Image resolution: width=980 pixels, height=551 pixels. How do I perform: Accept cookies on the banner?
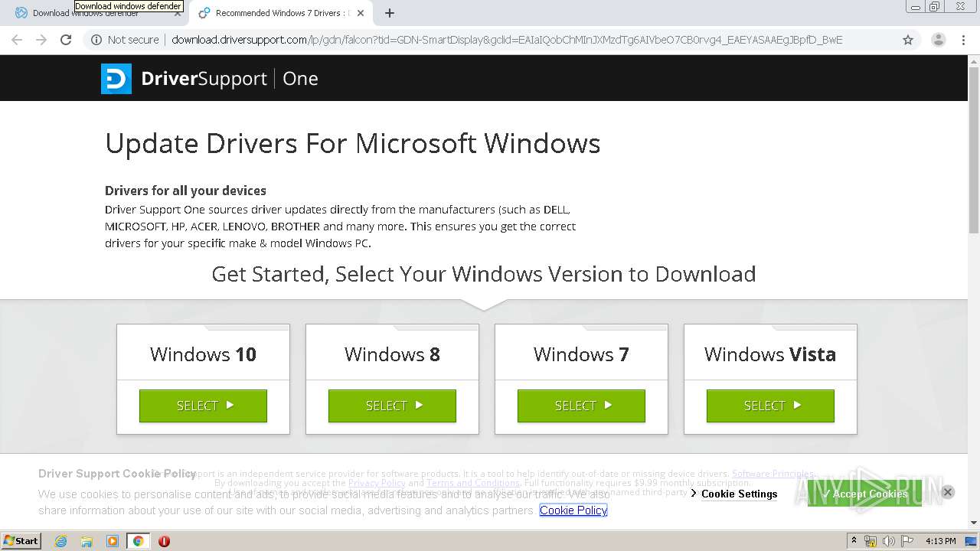coord(864,494)
